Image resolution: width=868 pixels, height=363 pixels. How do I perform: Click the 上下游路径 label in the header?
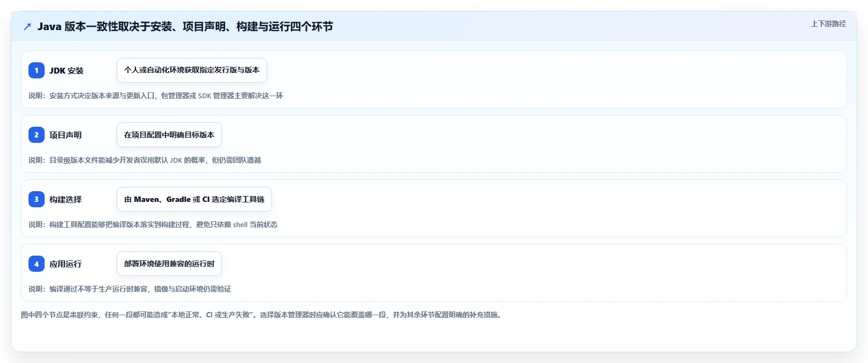click(828, 24)
